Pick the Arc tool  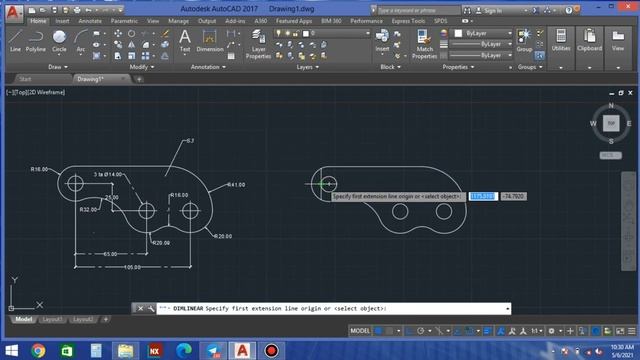coord(81,41)
